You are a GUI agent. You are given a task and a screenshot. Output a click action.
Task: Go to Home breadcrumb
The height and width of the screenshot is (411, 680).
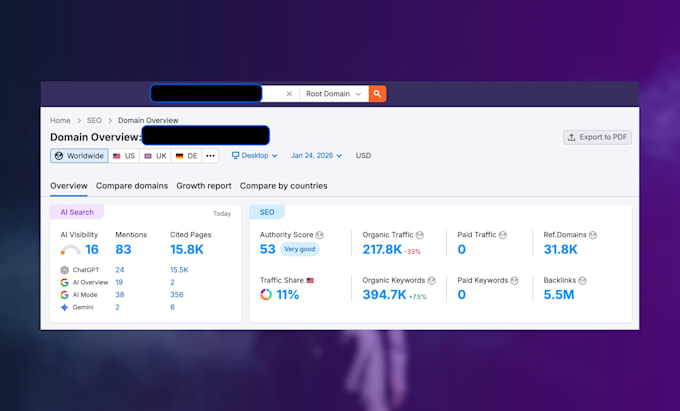(60, 121)
